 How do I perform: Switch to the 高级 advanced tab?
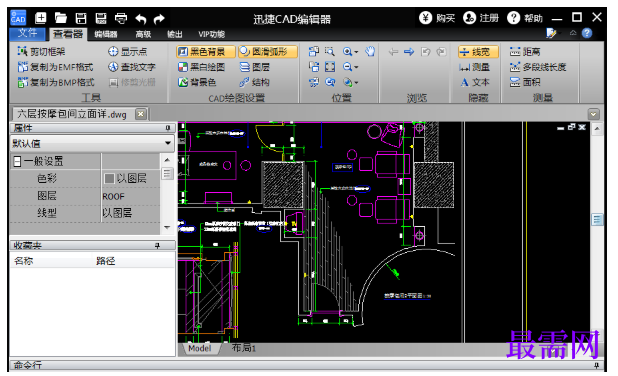(143, 34)
